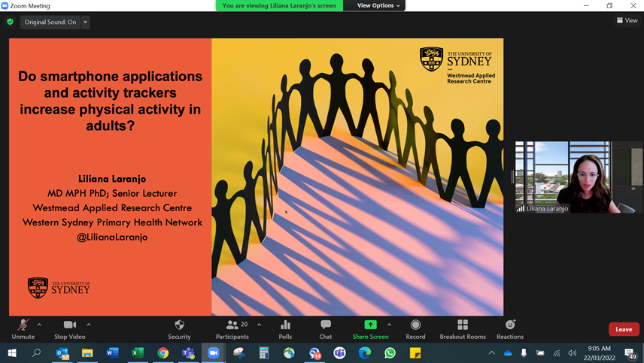Toggle the Original Sound: On button
Image resolution: width=644 pixels, height=363 pixels.
50,22
